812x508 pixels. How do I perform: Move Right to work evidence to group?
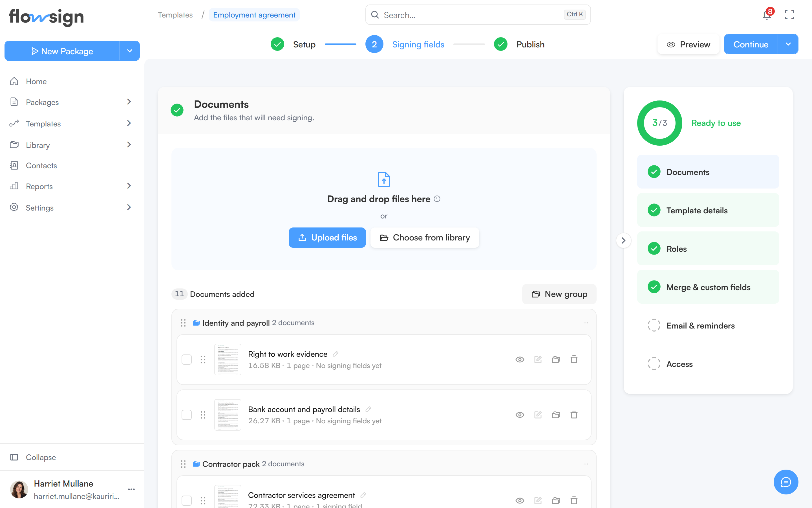556,360
